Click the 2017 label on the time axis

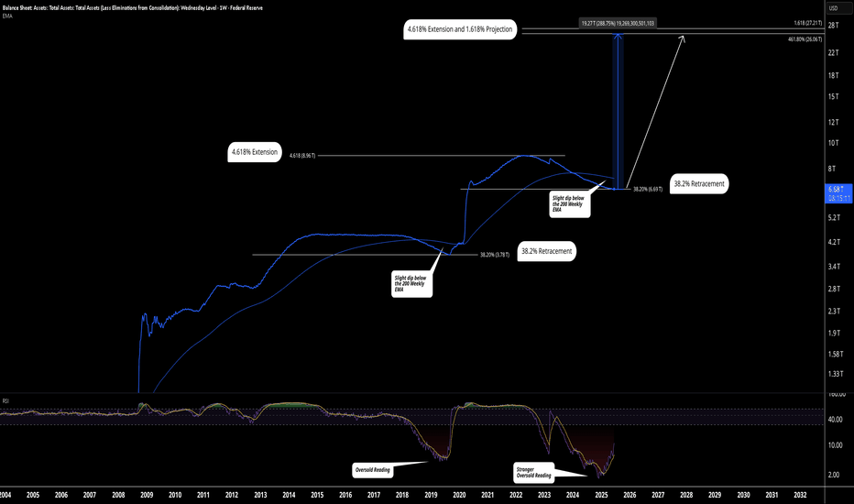point(374,495)
